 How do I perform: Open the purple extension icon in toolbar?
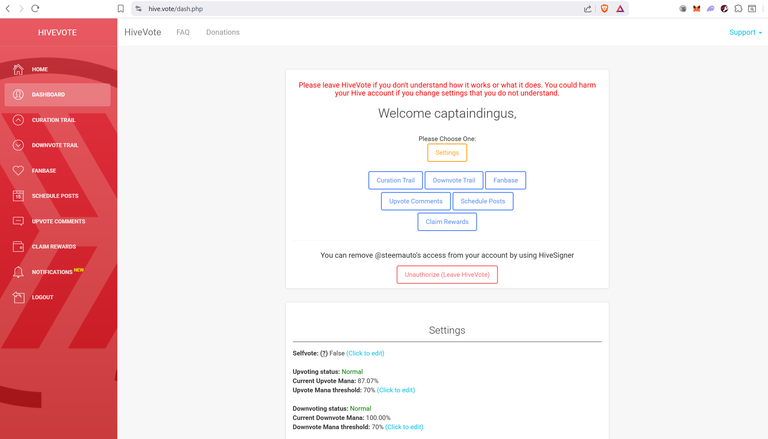(x=710, y=9)
